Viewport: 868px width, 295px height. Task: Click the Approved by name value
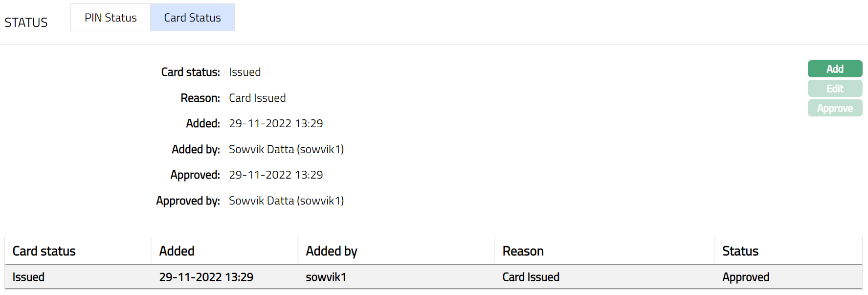[x=286, y=201]
